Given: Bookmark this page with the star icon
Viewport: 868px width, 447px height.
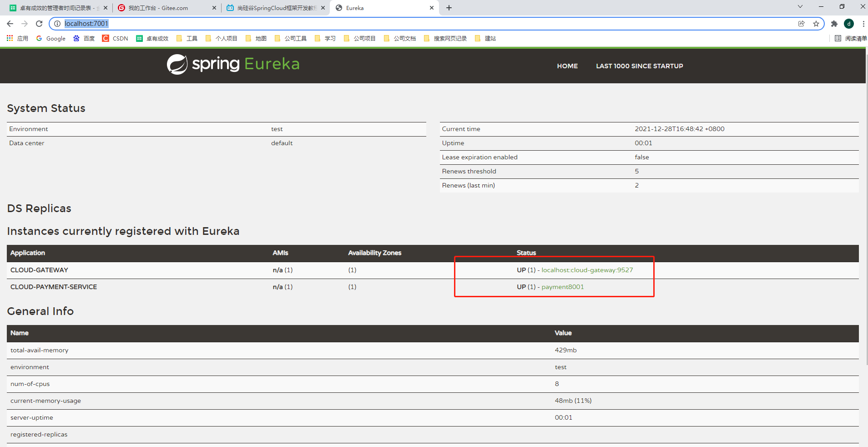Looking at the screenshot, I should 816,24.
